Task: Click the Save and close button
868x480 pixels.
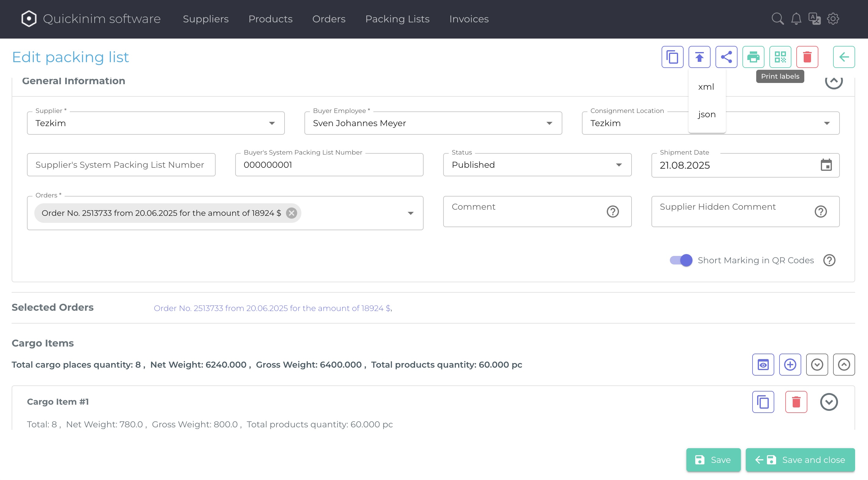Action: pos(800,460)
